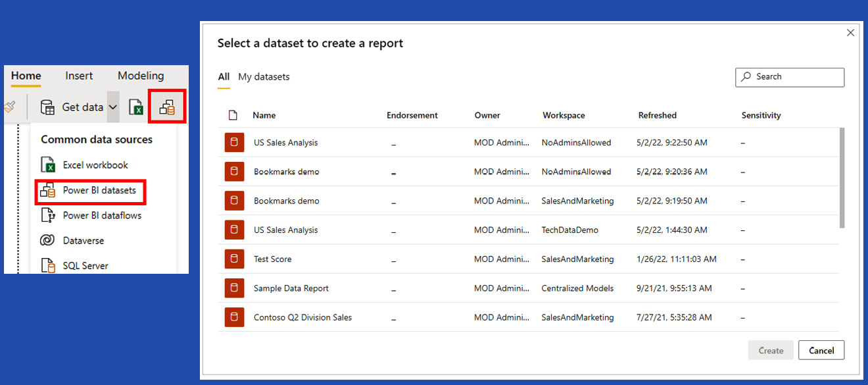This screenshot has width=868, height=385.
Task: Expand the Get data dropdown arrow
Action: pos(113,107)
